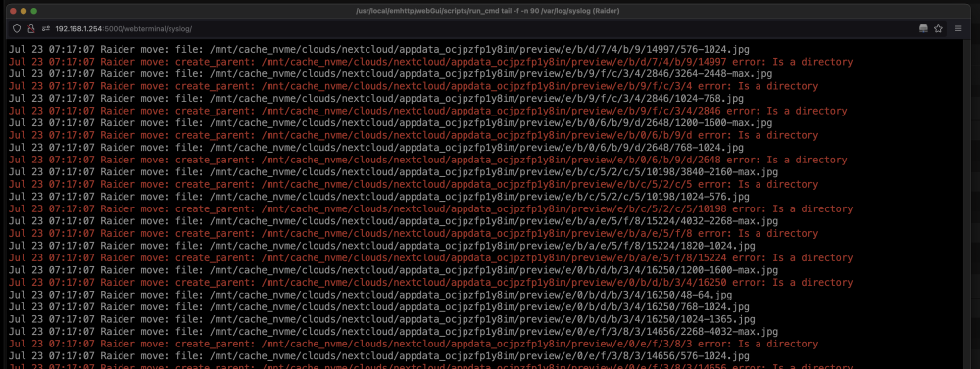The width and height of the screenshot is (980, 369).
Task: Open the site permissions icon beside the URL
Action: pyautogui.click(x=46, y=28)
